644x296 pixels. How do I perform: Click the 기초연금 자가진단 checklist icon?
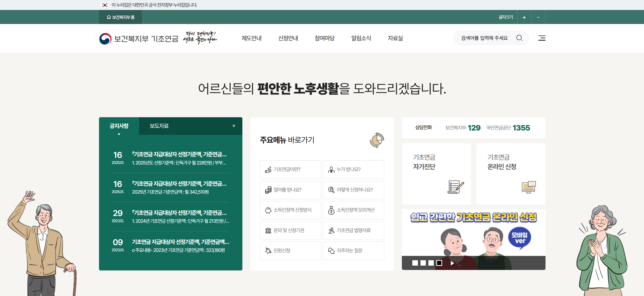coord(455,187)
